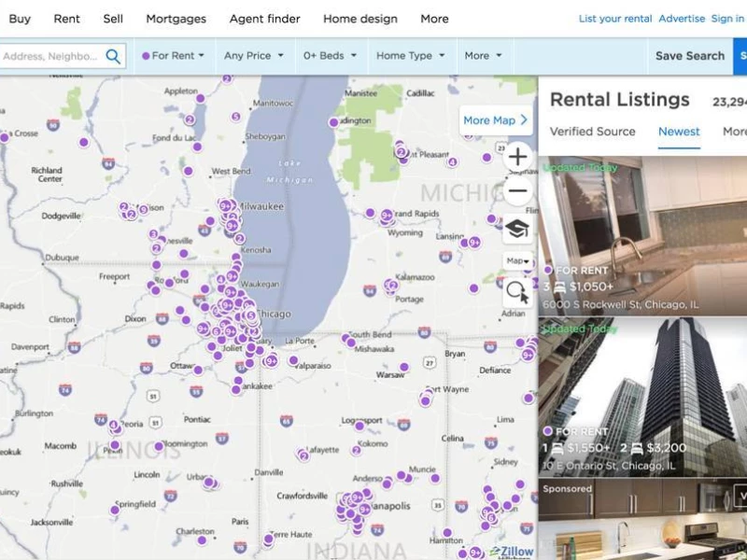Expand the Home Type filter

(410, 56)
